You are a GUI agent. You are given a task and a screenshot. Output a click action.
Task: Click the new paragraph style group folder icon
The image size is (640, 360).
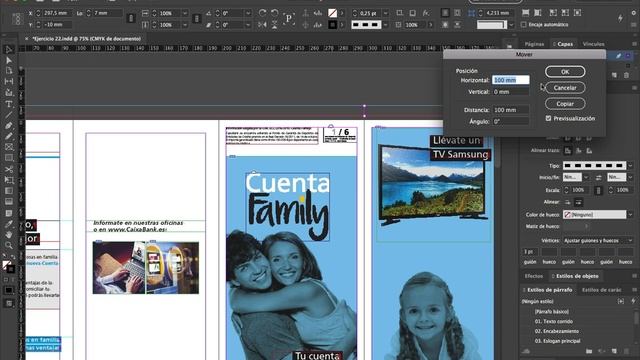pyautogui.click(x=589, y=351)
